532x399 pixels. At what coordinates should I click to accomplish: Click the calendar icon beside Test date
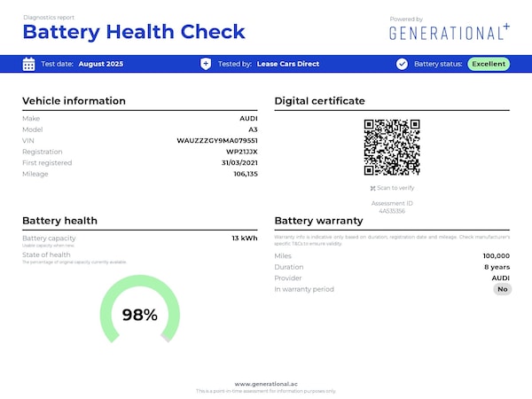[28, 64]
